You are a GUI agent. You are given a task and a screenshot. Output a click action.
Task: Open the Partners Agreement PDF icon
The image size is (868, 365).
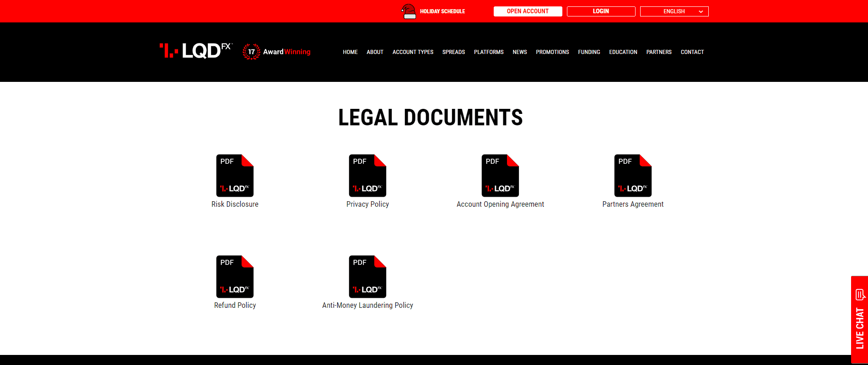pyautogui.click(x=633, y=176)
